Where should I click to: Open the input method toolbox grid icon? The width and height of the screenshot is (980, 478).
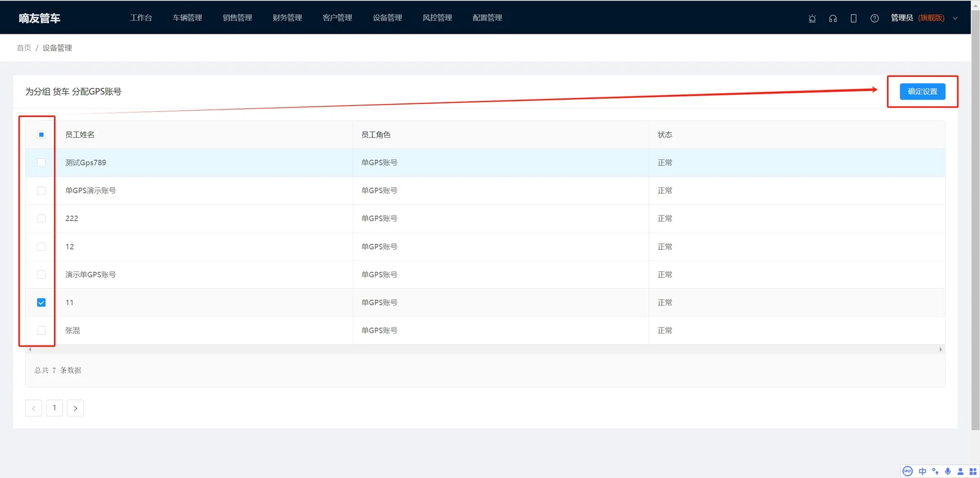tap(973, 471)
